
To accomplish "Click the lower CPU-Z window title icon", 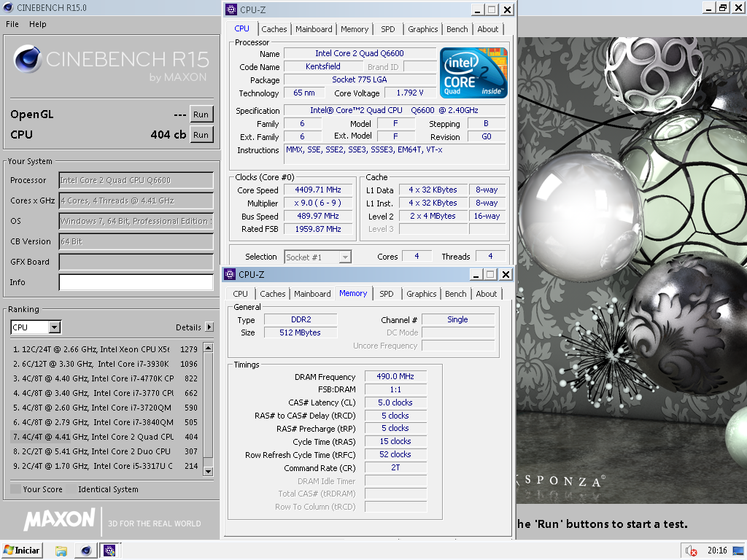I will tap(230, 274).
